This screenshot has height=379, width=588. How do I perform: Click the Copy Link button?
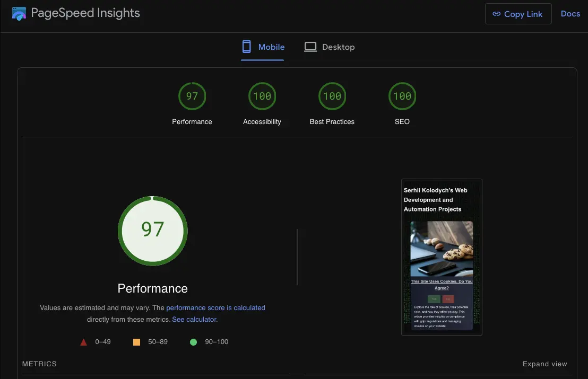click(x=518, y=14)
